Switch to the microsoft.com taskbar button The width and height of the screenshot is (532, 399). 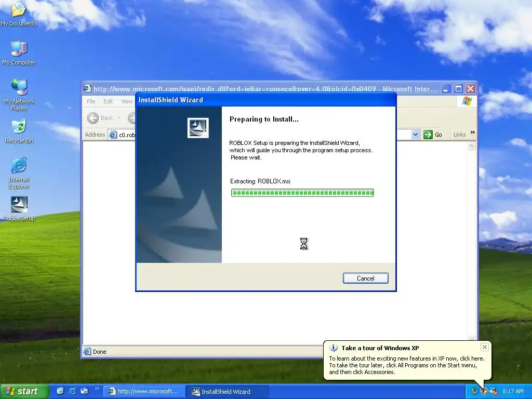coord(144,392)
